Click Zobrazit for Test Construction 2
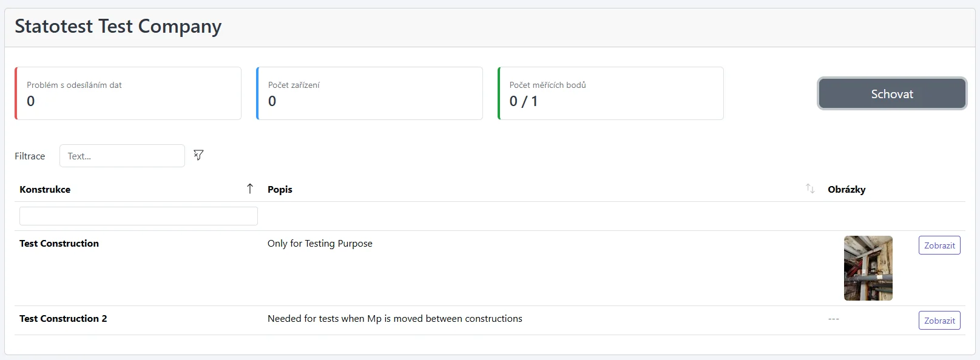 point(939,321)
